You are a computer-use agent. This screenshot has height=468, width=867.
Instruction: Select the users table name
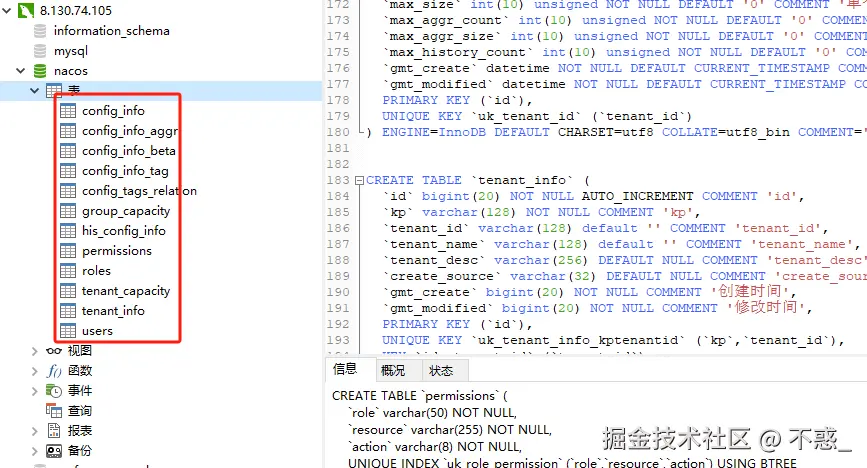tap(97, 331)
